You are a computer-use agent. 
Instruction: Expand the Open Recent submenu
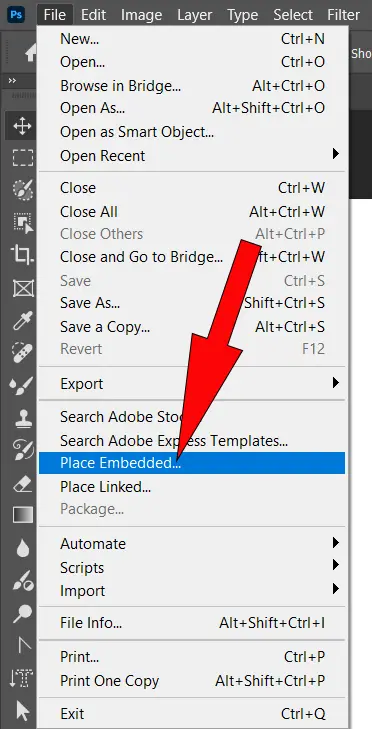pyautogui.click(x=192, y=156)
